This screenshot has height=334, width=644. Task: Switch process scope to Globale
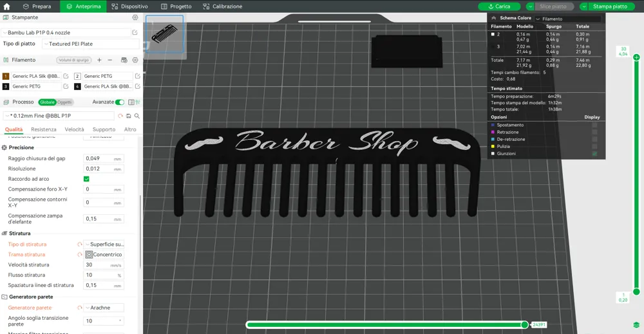point(47,102)
